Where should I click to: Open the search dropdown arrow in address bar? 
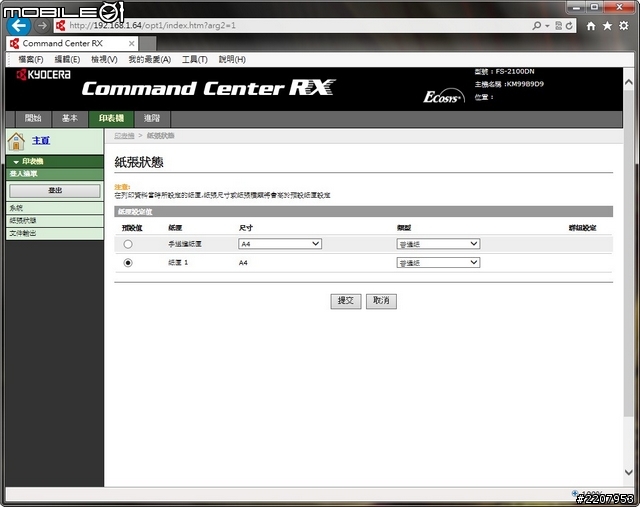[547, 26]
